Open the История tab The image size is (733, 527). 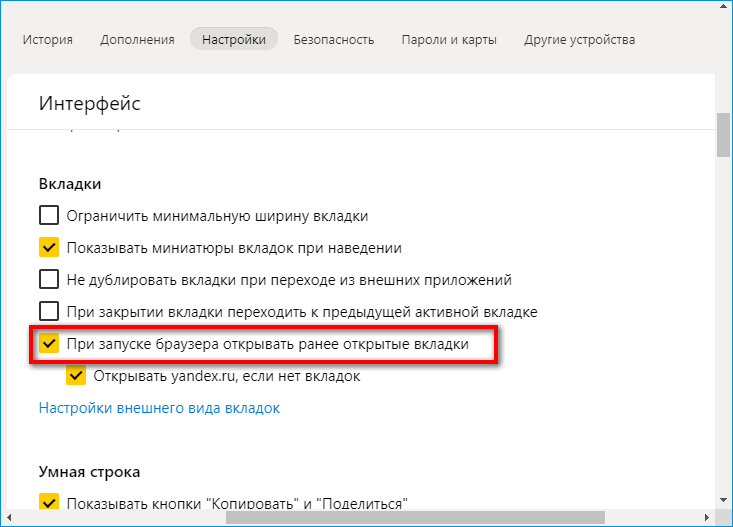coord(48,40)
